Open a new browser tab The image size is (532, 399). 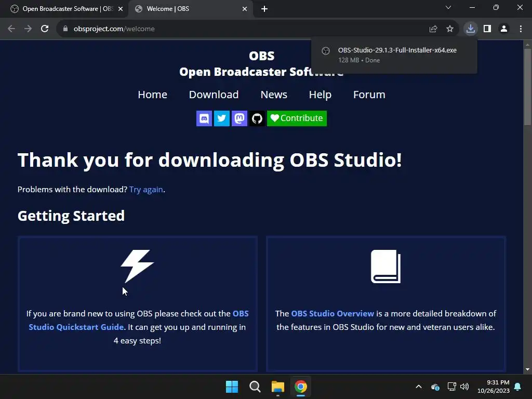(264, 9)
